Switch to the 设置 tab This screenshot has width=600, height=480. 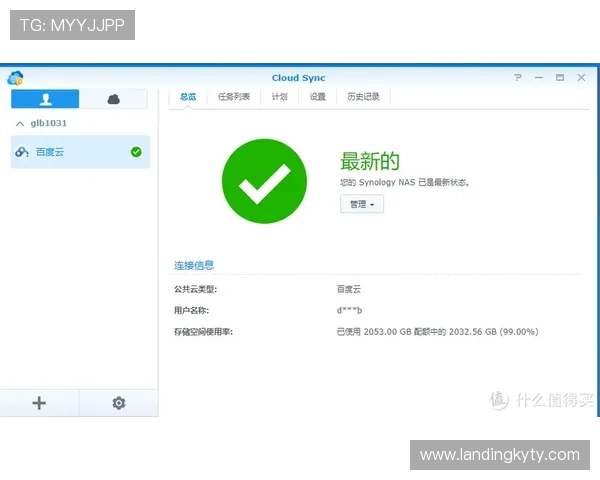pyautogui.click(x=318, y=97)
